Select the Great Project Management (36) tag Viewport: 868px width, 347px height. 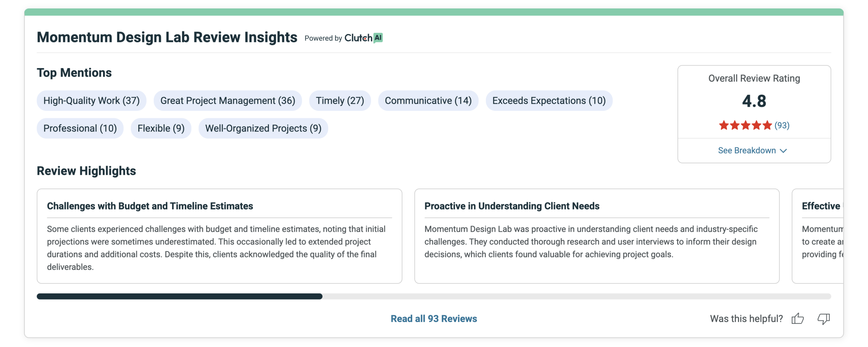[228, 101]
